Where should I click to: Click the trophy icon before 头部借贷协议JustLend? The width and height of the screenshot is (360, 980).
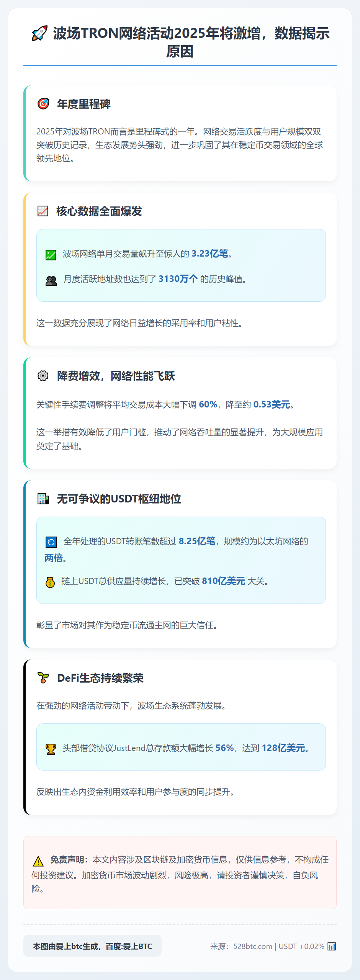[x=51, y=749]
